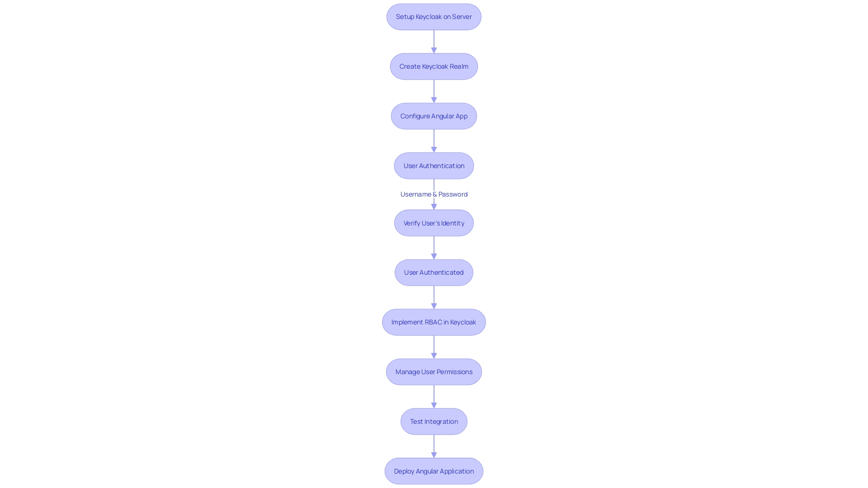Toggle visibility of RBAC implementation step
868x488 pixels.
click(434, 322)
